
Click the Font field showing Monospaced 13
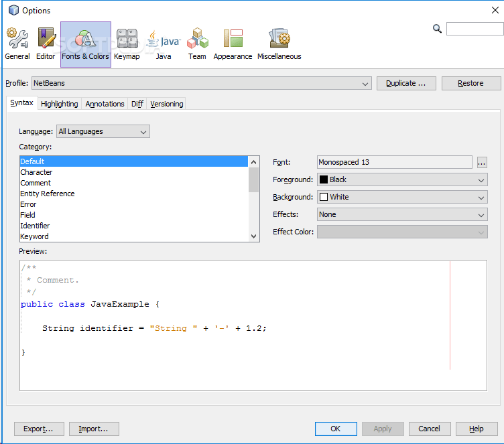pyautogui.click(x=394, y=162)
